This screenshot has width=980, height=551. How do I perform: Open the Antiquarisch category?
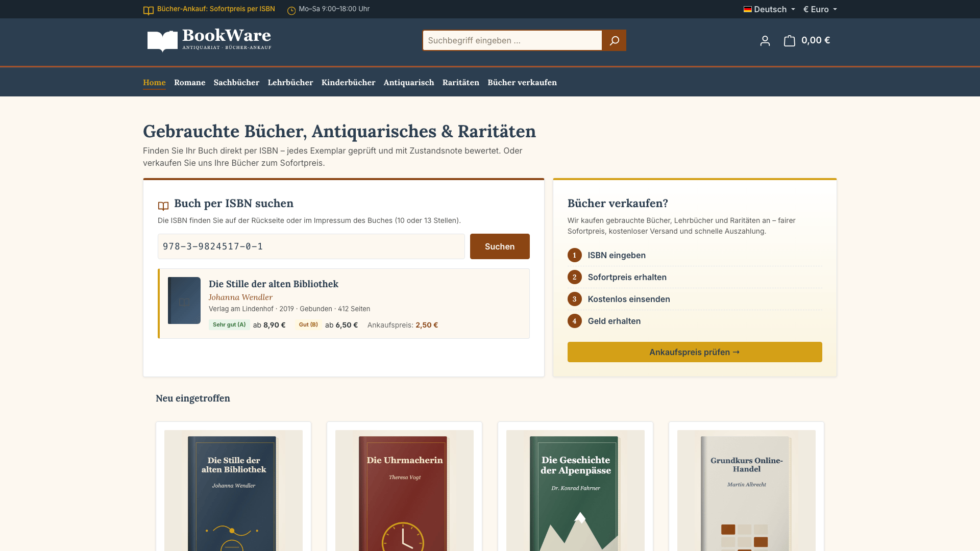409,82
